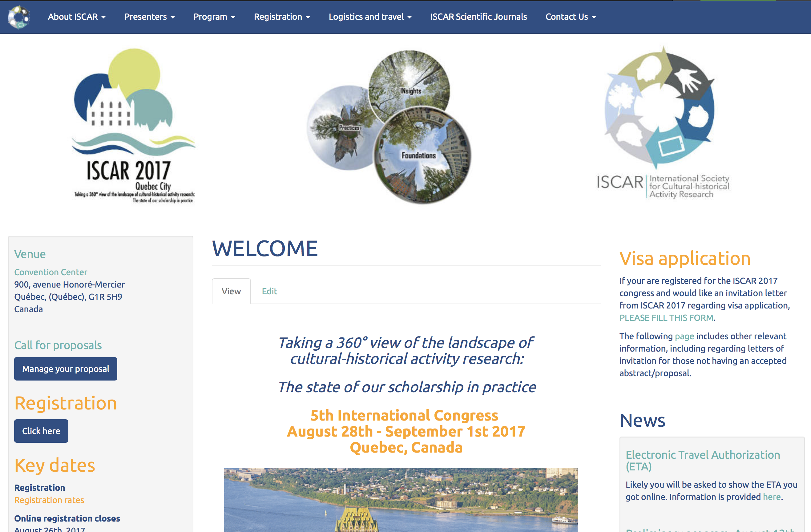Screen dimensions: 811x532
Task: Select the 'Quebec, Canada' location text
Action: coord(406,447)
